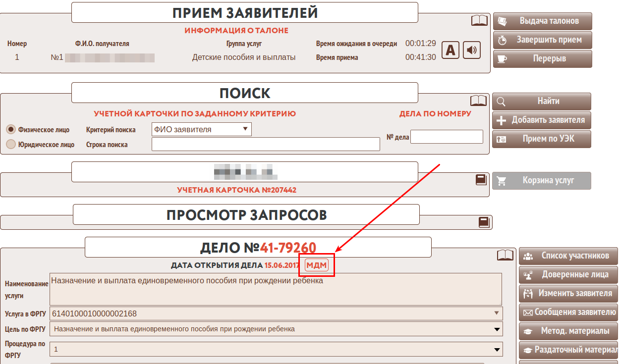Image resolution: width=619 pixels, height=364 pixels.
Task: Open the Услуга в ФРГУ dropdown
Action: click(276, 313)
